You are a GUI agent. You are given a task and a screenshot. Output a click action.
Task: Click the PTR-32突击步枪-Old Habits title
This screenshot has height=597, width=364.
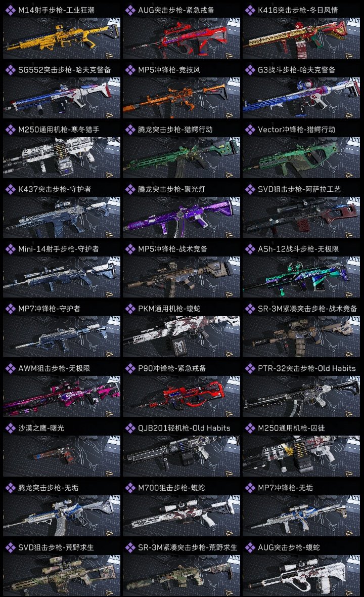coord(306,368)
